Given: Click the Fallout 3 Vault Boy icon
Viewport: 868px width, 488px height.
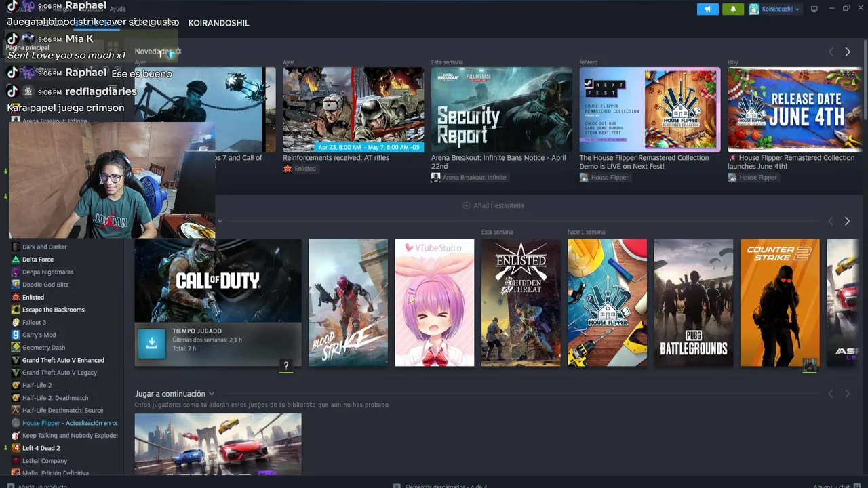Looking at the screenshot, I should 16,323.
